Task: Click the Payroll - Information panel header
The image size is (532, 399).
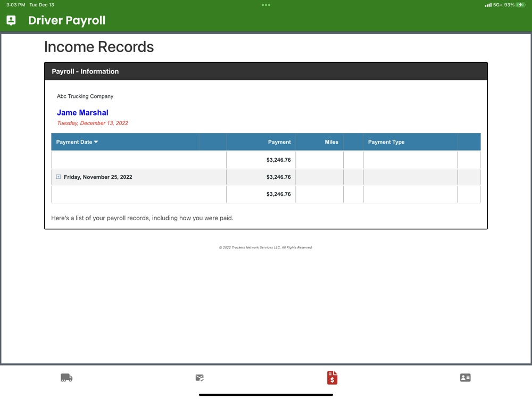Action: tap(266, 71)
